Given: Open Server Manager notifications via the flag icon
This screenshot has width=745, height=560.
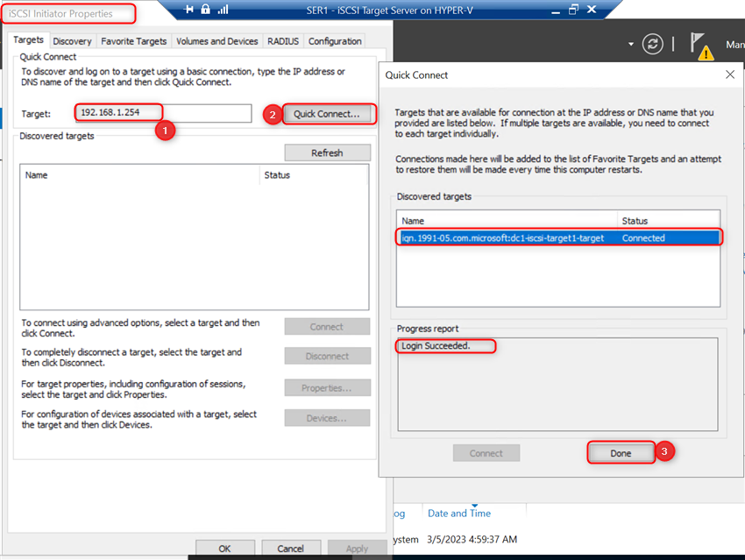Looking at the screenshot, I should (694, 40).
